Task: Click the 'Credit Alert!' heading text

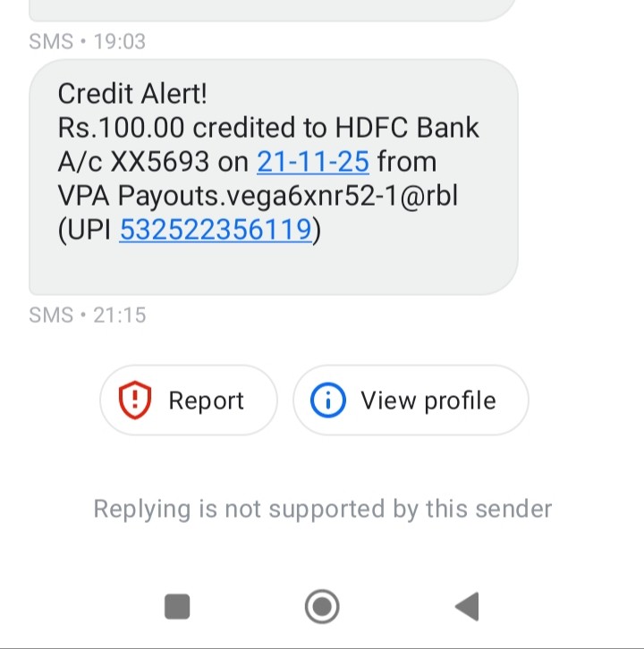Action: [132, 94]
